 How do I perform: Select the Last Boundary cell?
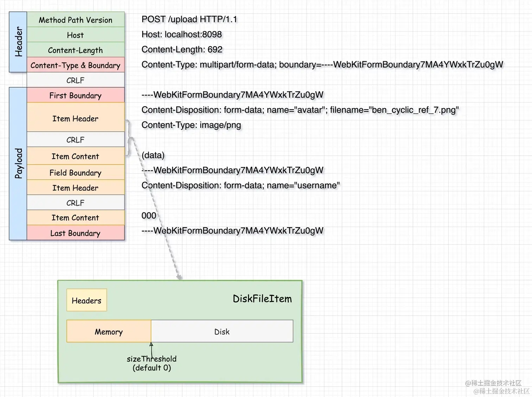pyautogui.click(x=75, y=233)
